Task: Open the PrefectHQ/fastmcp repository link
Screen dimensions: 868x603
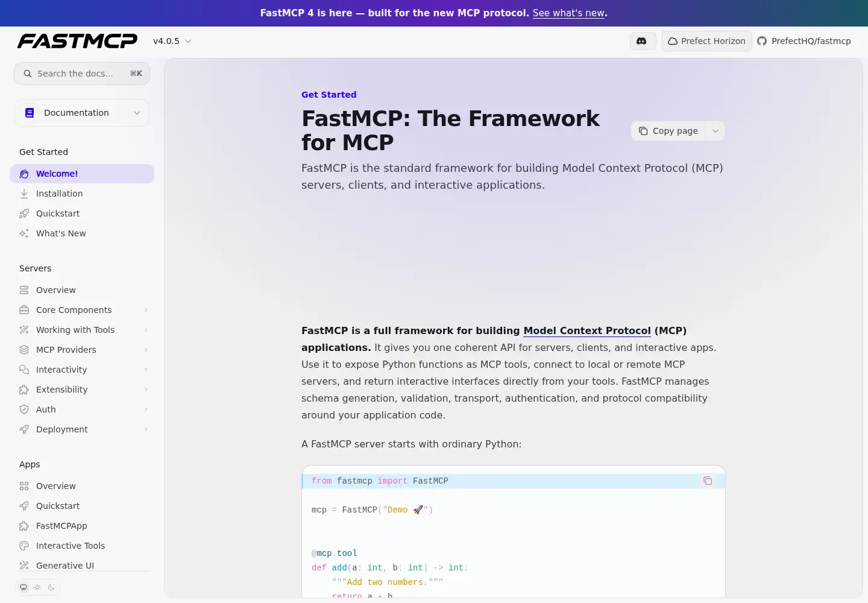Action: pos(804,41)
